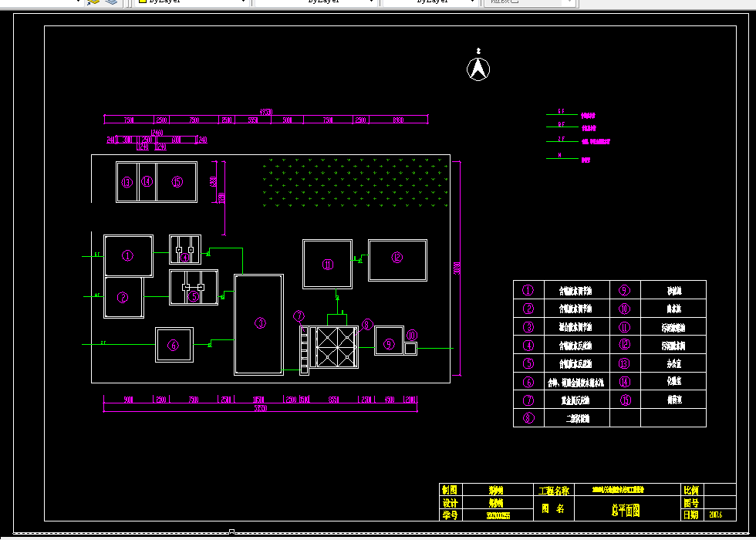Click the 图号 title block label

[691, 503]
